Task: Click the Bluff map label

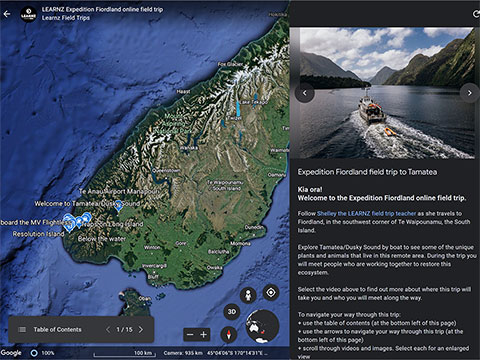Action: coord(153,277)
